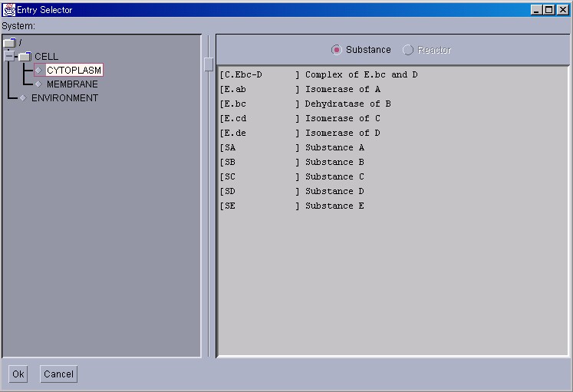573x392 pixels.
Task: Select the Reactor radio button
Action: [x=408, y=50]
